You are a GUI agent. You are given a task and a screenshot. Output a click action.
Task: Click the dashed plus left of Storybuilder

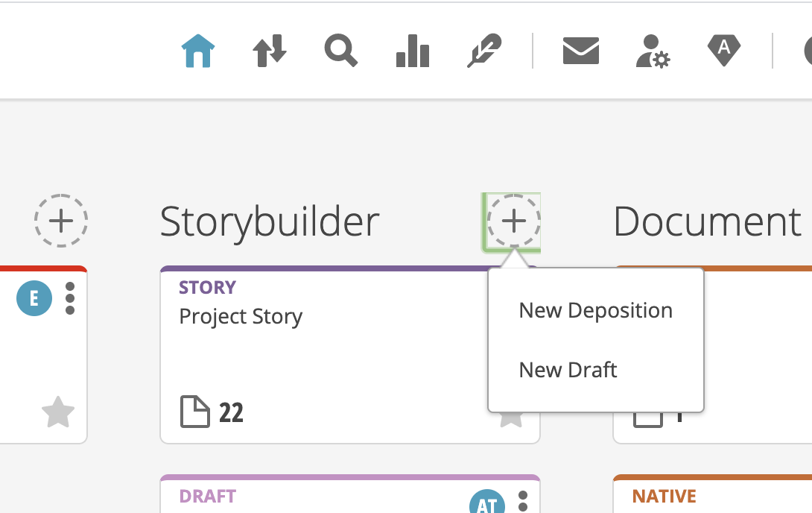pyautogui.click(x=61, y=221)
